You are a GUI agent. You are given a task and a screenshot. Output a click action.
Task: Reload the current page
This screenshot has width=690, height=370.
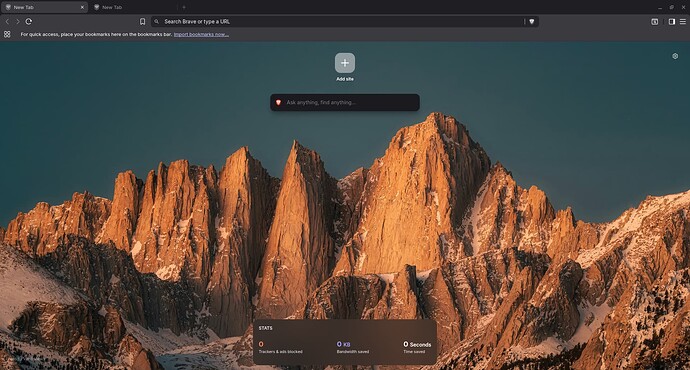(x=29, y=22)
